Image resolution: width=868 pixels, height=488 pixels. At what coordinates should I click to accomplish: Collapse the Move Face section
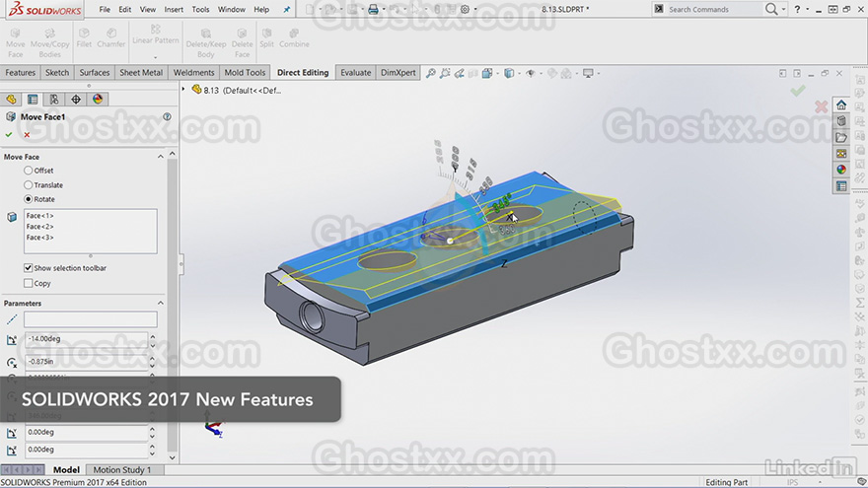pos(161,157)
